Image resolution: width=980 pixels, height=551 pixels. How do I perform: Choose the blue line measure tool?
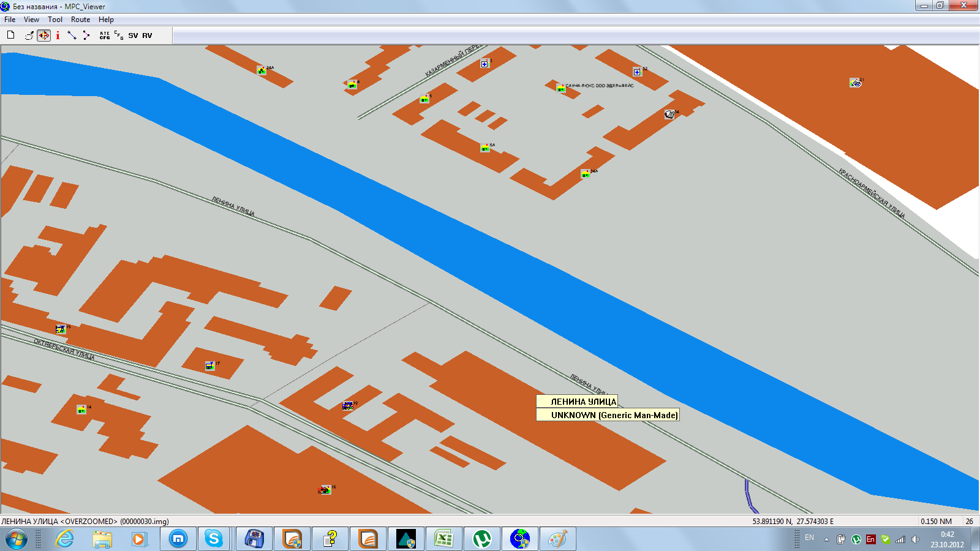point(72,36)
